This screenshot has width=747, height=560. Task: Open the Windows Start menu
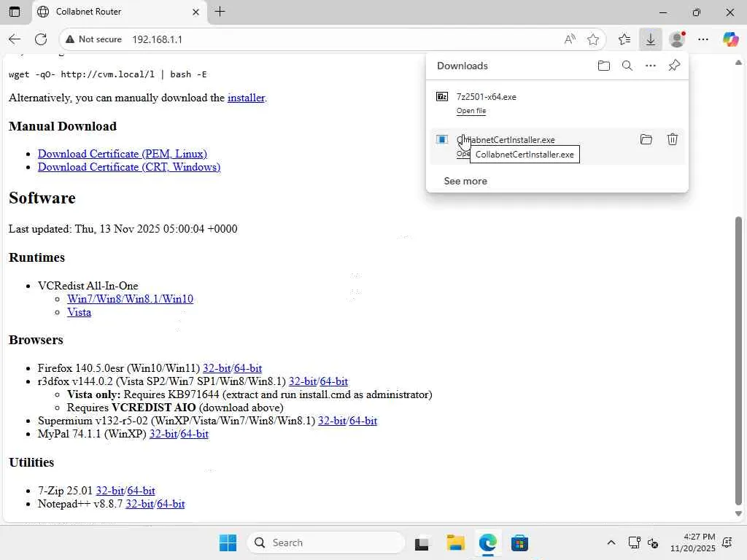[x=228, y=542]
